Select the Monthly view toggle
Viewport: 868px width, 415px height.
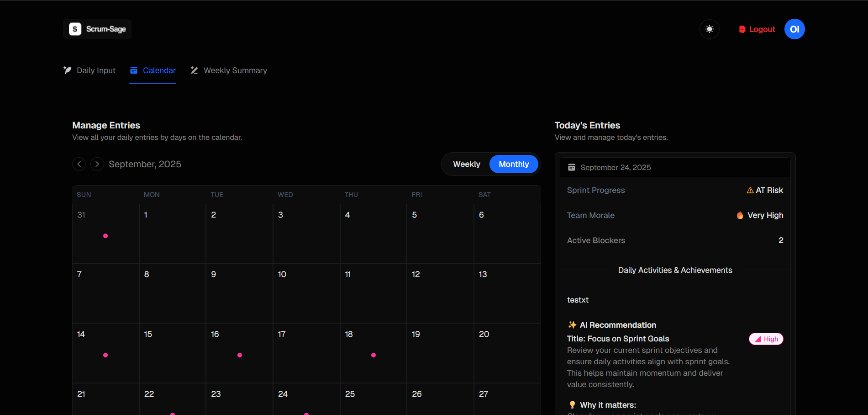click(x=514, y=164)
